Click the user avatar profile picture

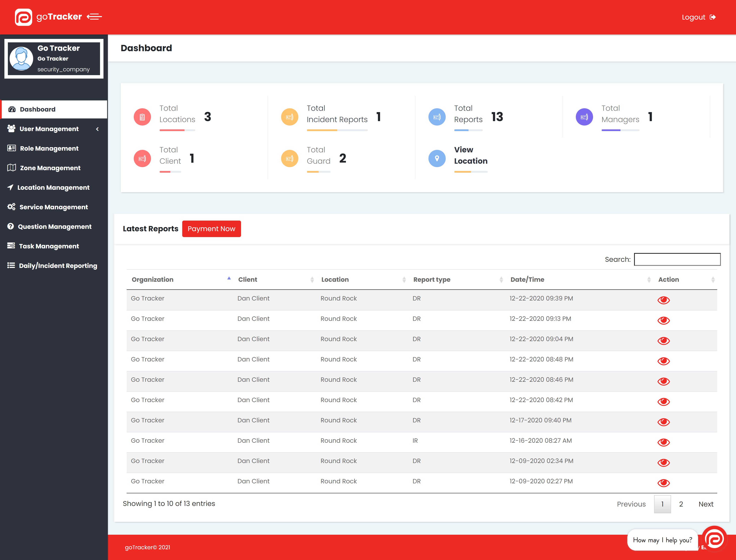point(21,59)
